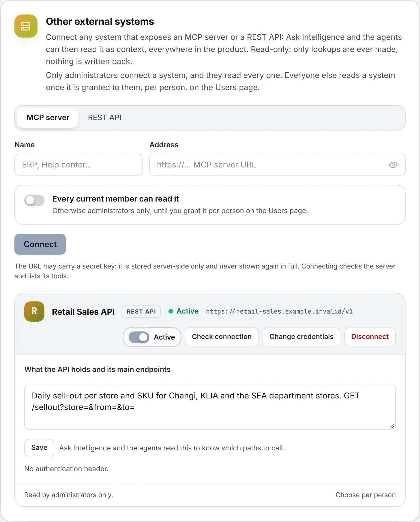The image size is (420, 522).
Task: Open Choose per person link
Action: tap(365, 495)
